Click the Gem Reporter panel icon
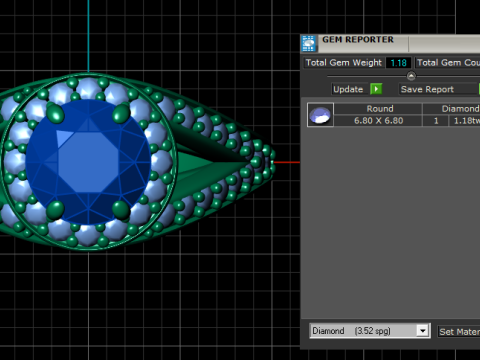This screenshot has width=480, height=360. [x=309, y=44]
